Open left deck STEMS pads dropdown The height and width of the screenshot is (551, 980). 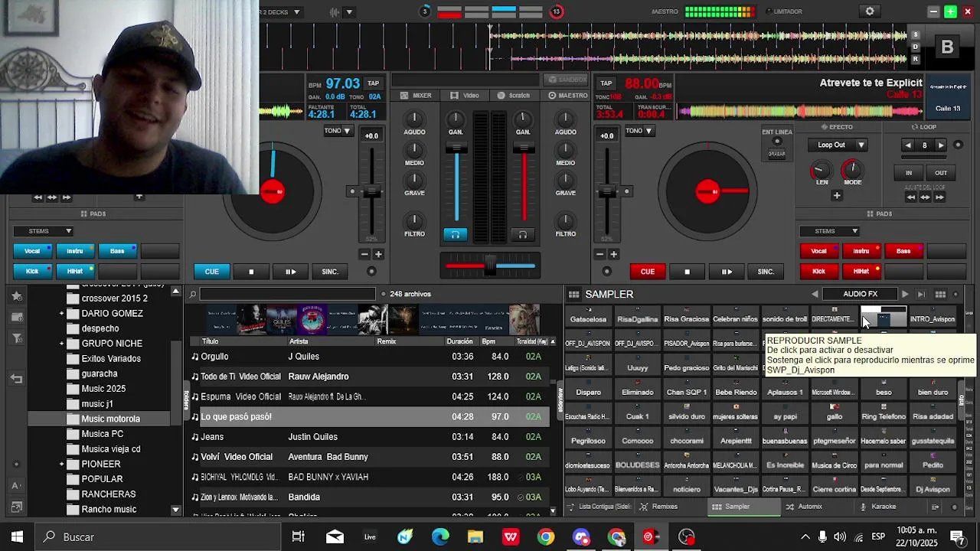(44, 231)
